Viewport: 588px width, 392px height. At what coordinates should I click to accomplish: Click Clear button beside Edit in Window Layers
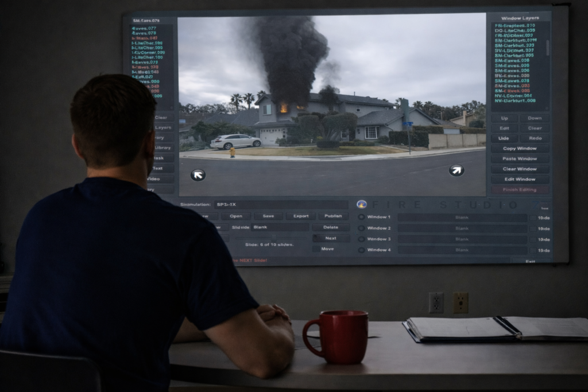(535, 128)
